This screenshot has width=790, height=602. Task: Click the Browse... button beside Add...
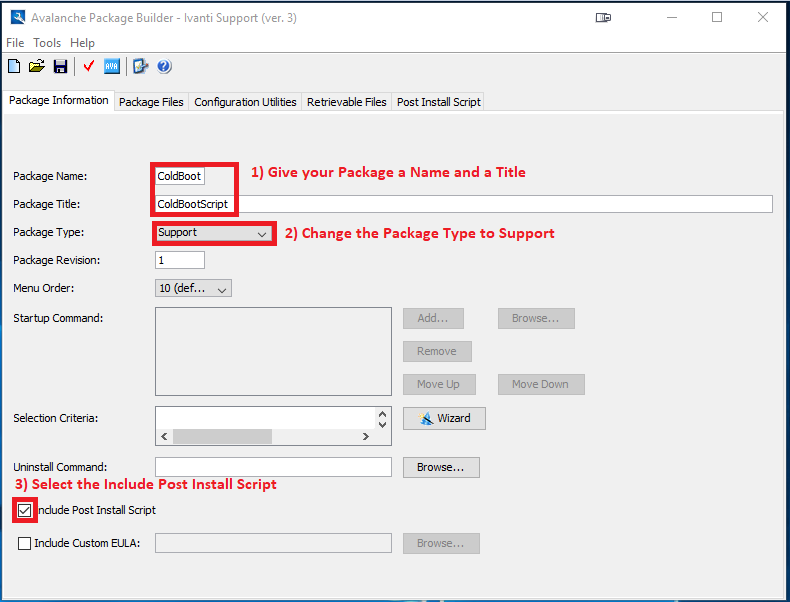(x=536, y=318)
